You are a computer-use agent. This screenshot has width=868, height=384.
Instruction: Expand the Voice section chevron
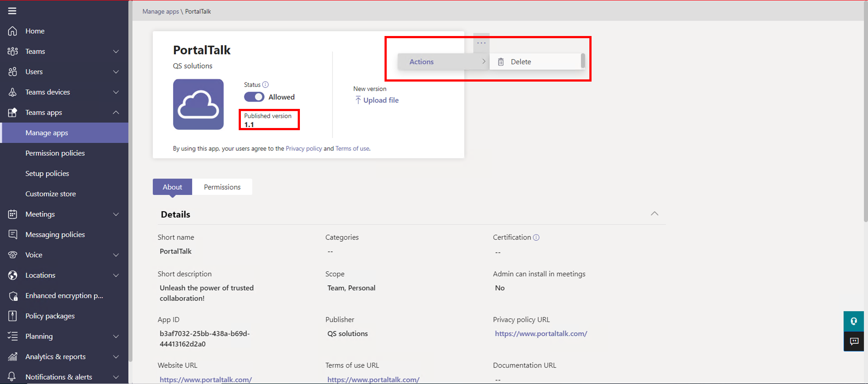point(116,255)
